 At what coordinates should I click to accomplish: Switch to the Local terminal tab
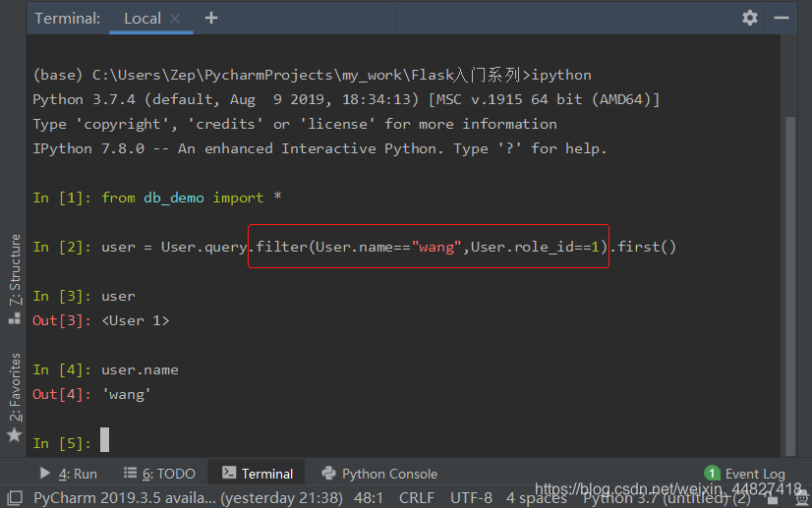(143, 19)
